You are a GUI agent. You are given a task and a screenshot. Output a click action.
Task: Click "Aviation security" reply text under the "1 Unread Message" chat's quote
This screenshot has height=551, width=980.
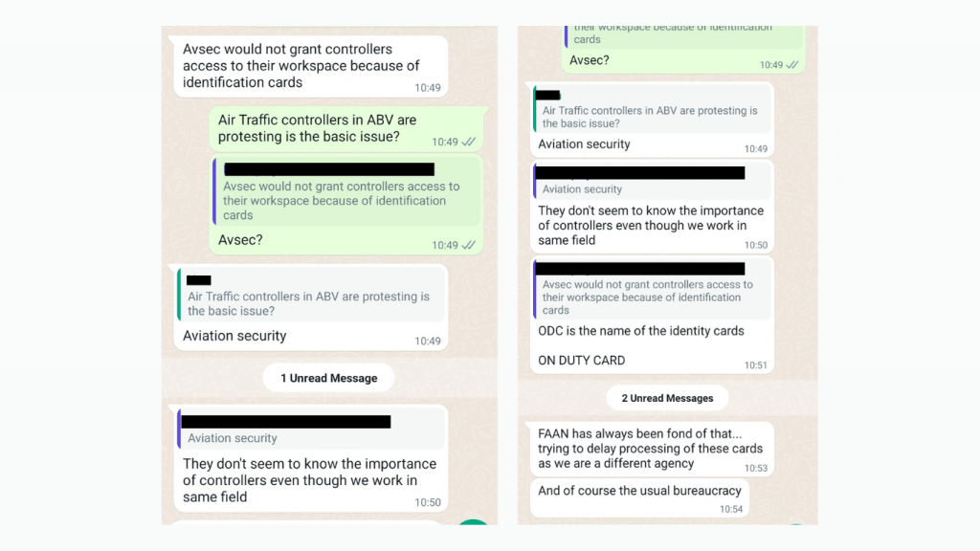[x=234, y=336]
